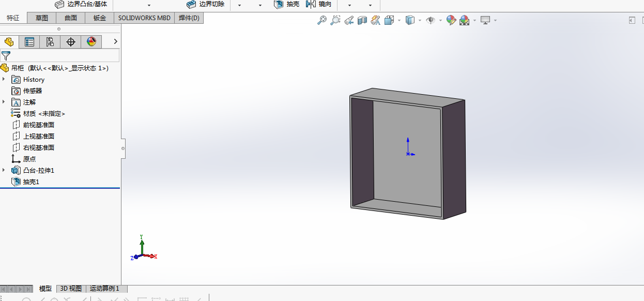Expand the 凸台-拉伸1 feature
Screen dimensions: 644x301
(x=4, y=170)
